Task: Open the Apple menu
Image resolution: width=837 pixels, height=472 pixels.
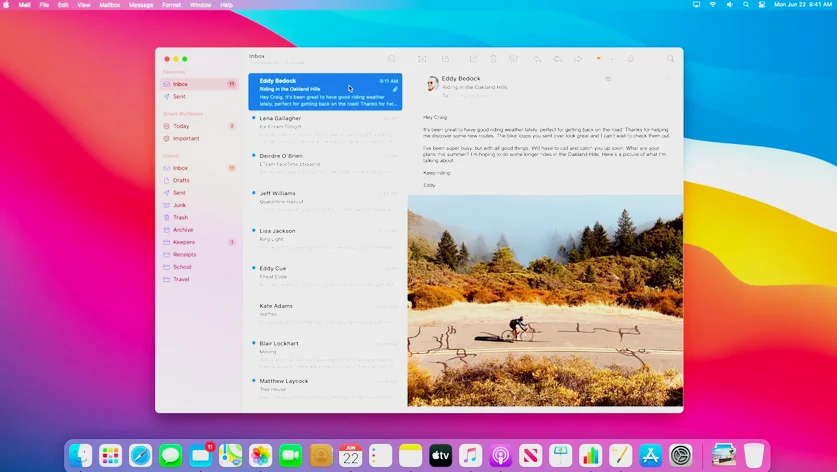Action: coord(6,5)
